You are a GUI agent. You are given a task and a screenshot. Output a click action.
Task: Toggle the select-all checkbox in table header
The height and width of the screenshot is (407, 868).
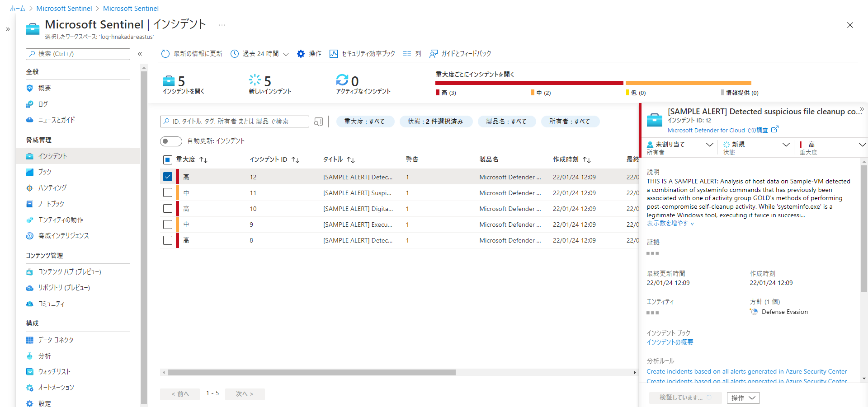[168, 159]
